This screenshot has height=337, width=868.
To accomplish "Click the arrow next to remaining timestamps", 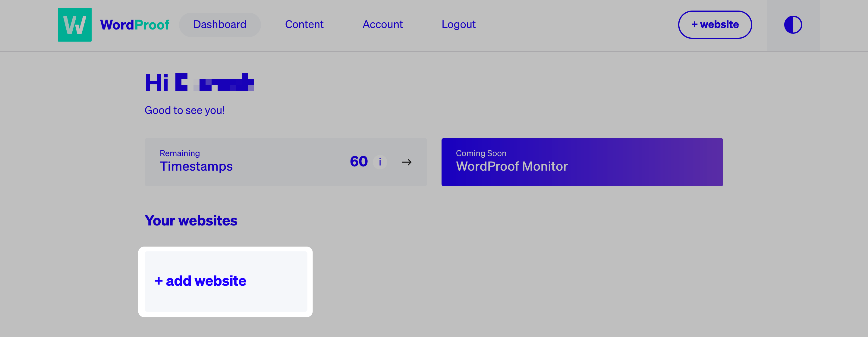I will pyautogui.click(x=407, y=162).
